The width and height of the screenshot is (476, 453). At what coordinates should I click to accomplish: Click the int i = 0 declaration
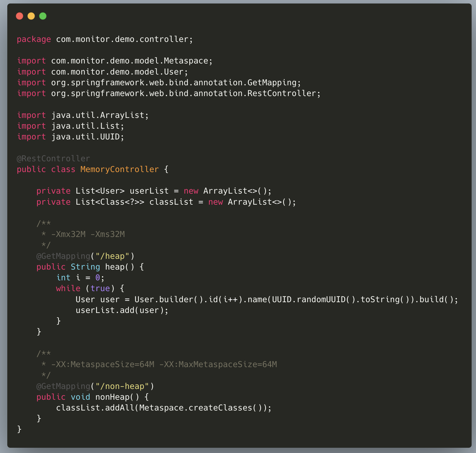click(80, 278)
